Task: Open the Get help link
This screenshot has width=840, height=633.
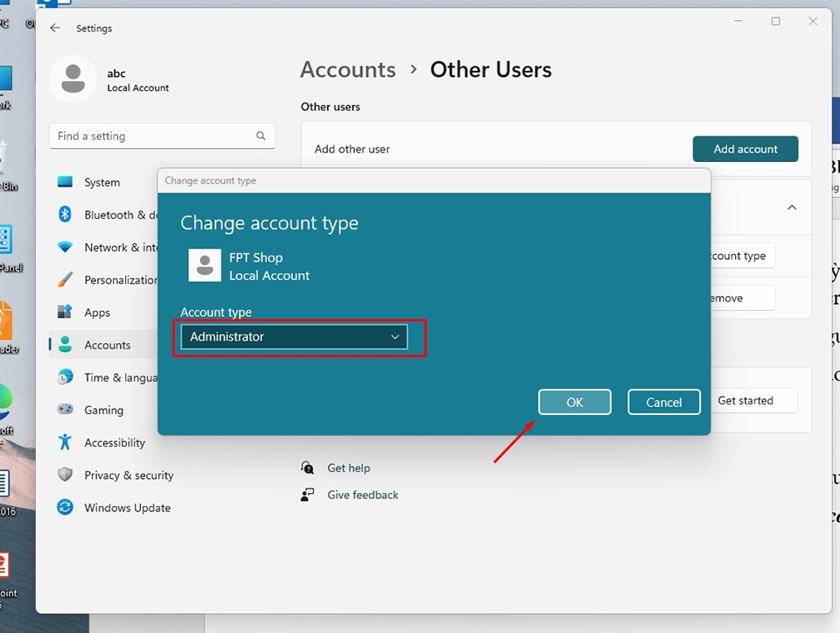Action: coord(349,468)
